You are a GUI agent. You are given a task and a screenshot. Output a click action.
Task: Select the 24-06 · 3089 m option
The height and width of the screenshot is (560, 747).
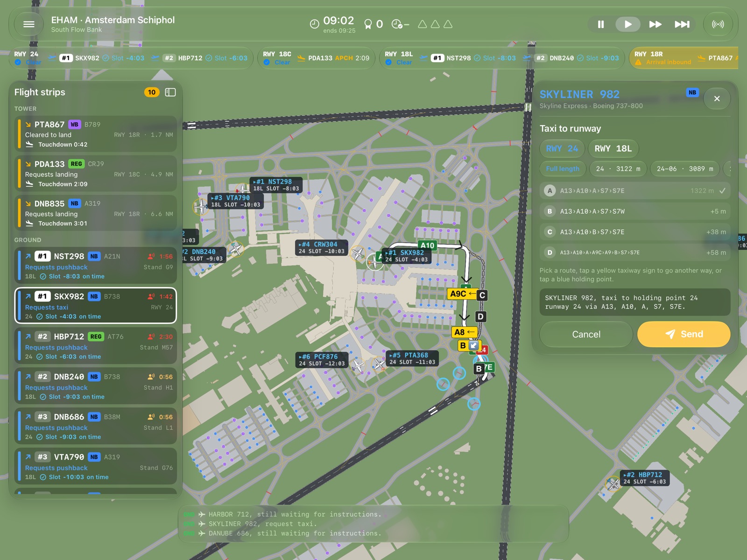[685, 169]
